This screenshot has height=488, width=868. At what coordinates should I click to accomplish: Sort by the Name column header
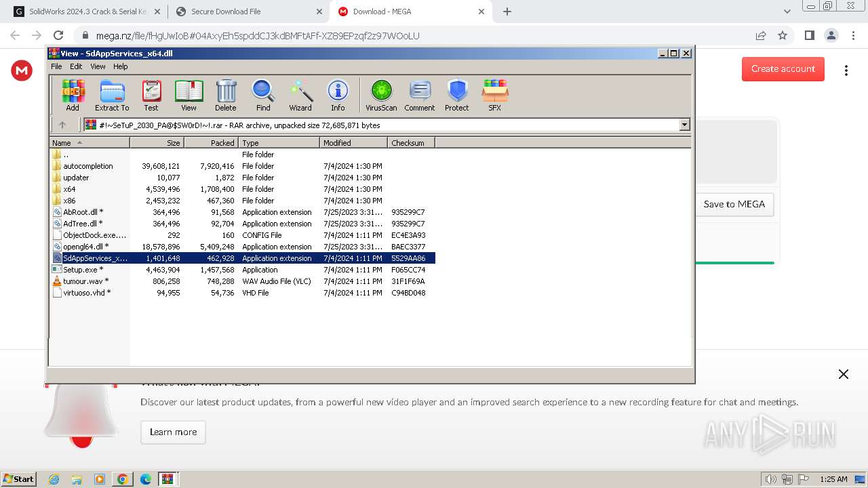[90, 142]
